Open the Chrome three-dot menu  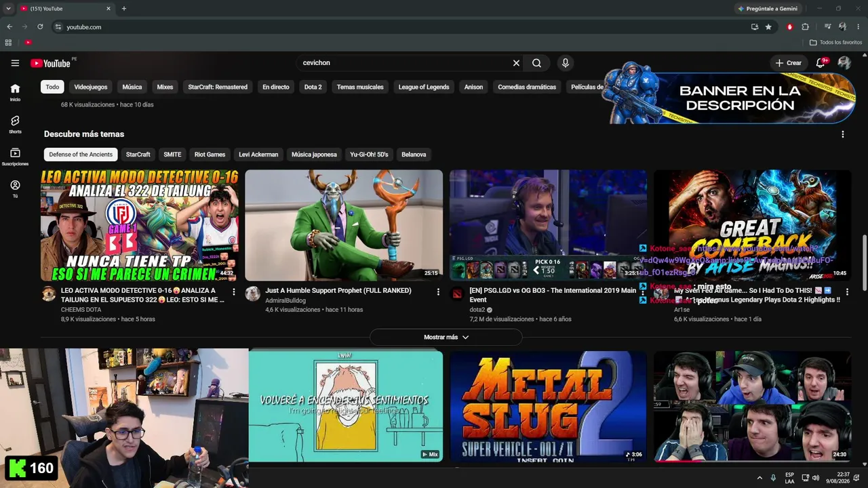coord(857,27)
